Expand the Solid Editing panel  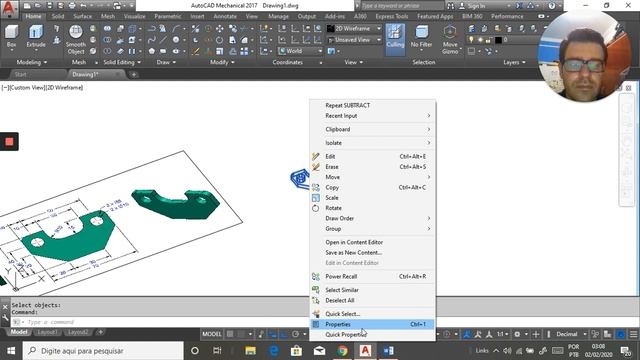pos(122,62)
